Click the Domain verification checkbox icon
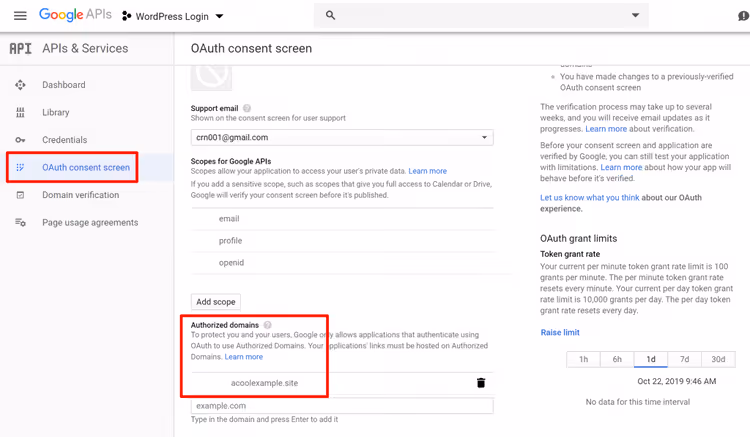 click(x=20, y=195)
